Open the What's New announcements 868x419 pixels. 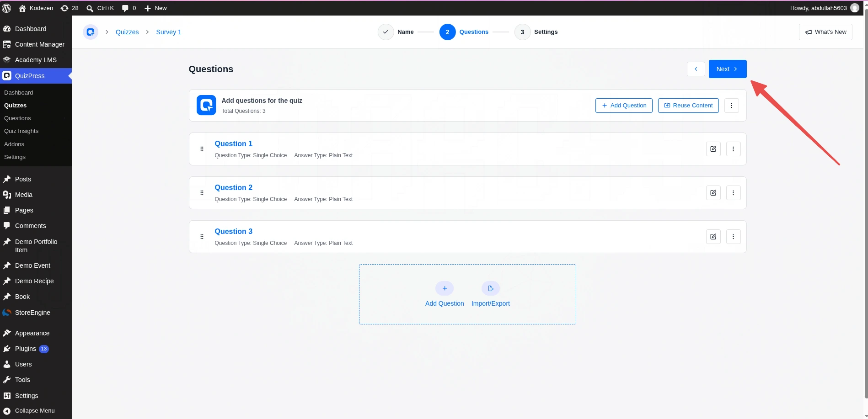[825, 32]
